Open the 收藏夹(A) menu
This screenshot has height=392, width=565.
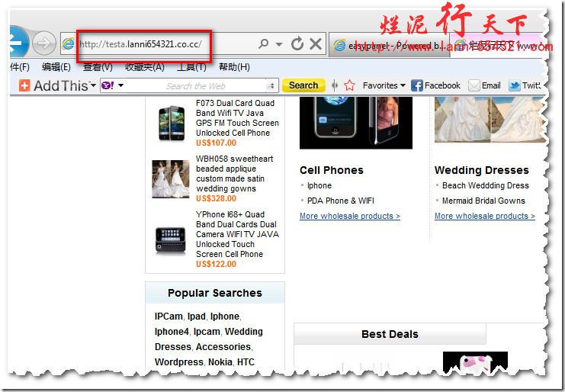coord(145,67)
